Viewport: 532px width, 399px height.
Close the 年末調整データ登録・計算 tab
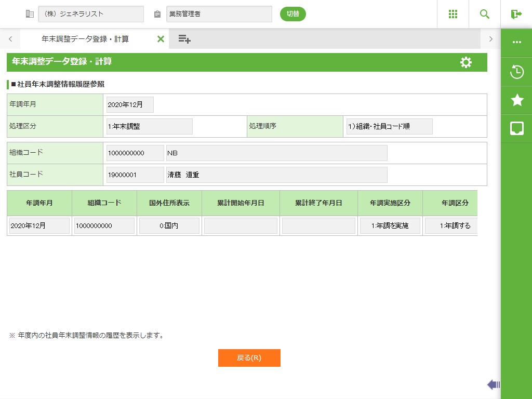pos(161,39)
